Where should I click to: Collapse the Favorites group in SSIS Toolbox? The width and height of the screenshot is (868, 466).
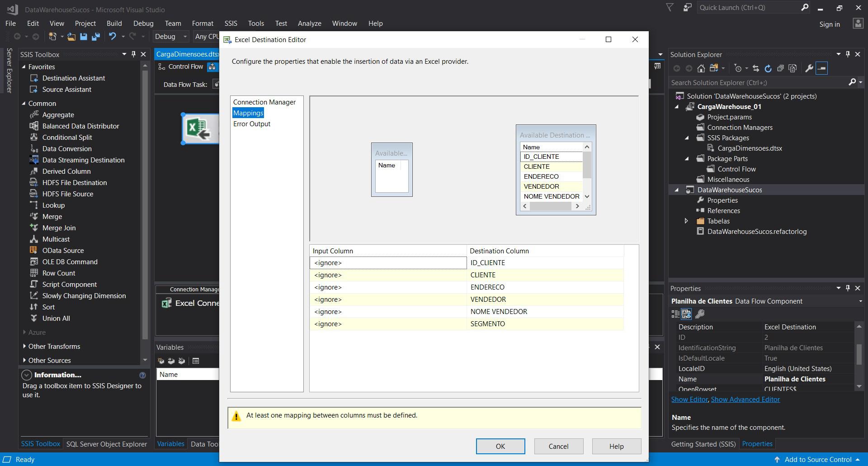(x=24, y=67)
